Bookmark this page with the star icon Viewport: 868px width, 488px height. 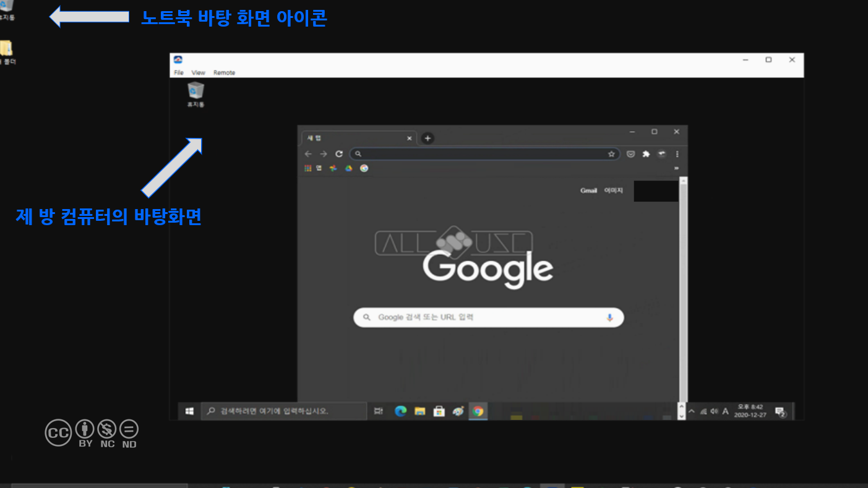click(x=611, y=154)
